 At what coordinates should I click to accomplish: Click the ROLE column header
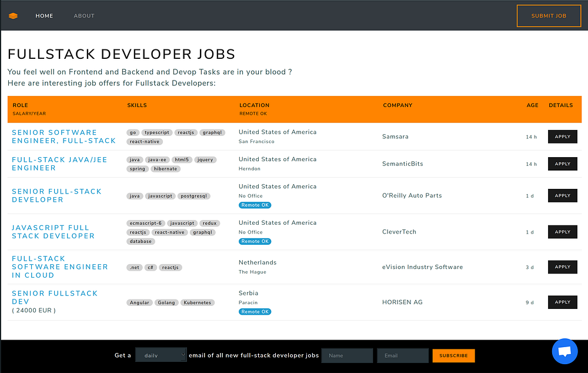pyautogui.click(x=20, y=105)
